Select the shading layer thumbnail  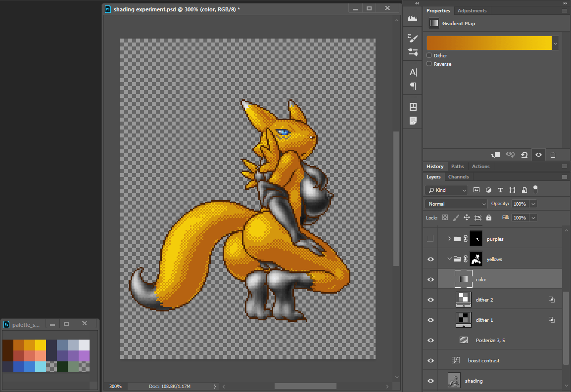(454, 381)
